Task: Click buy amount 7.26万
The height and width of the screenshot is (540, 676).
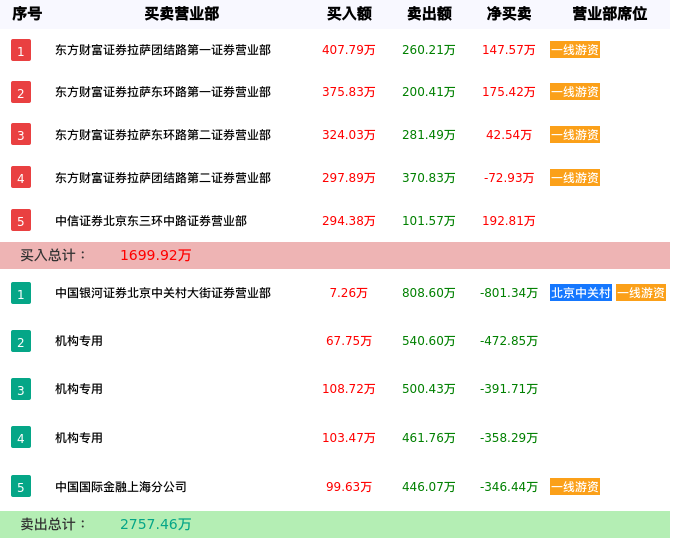Action: pos(349,293)
